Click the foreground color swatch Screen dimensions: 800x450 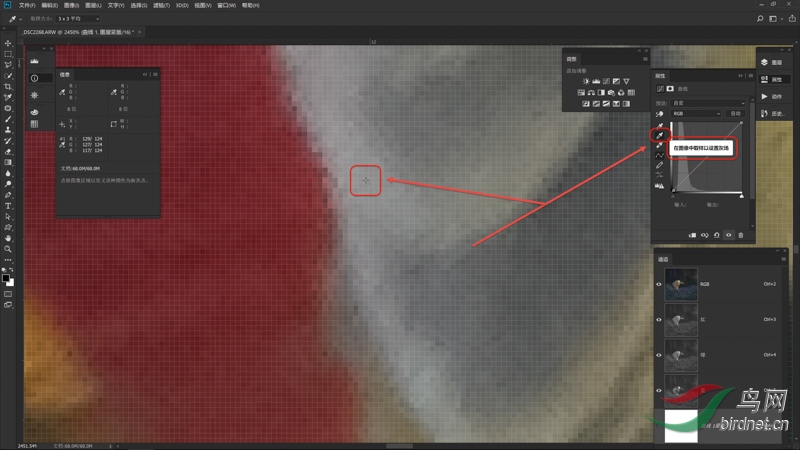(x=6, y=276)
